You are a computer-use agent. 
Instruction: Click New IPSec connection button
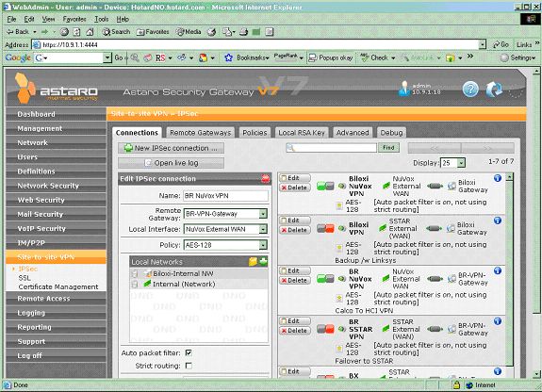pos(171,148)
